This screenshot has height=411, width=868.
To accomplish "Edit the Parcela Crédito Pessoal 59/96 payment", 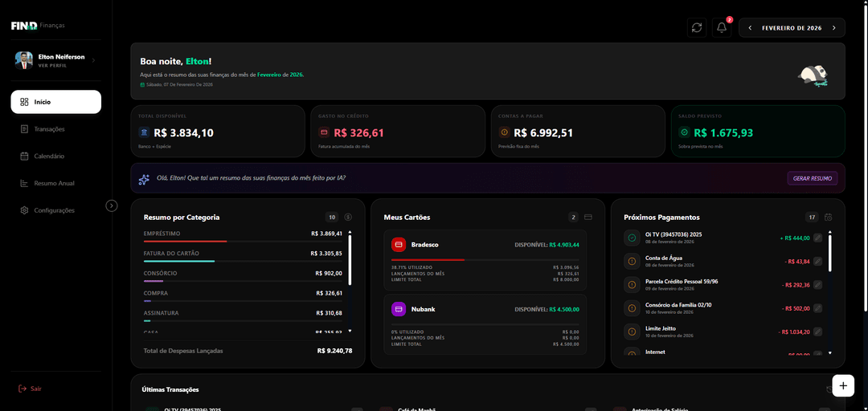I will coord(817,285).
